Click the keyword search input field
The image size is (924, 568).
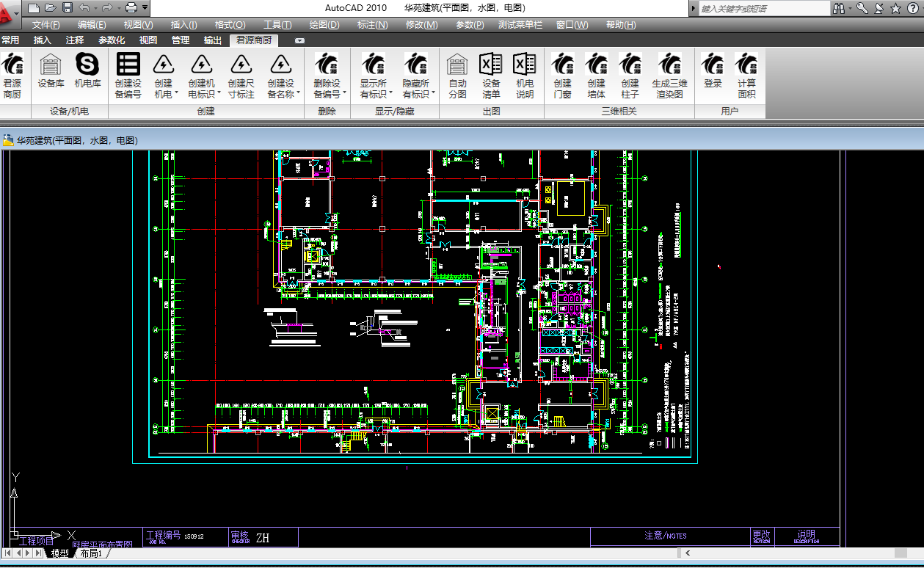[x=762, y=8]
